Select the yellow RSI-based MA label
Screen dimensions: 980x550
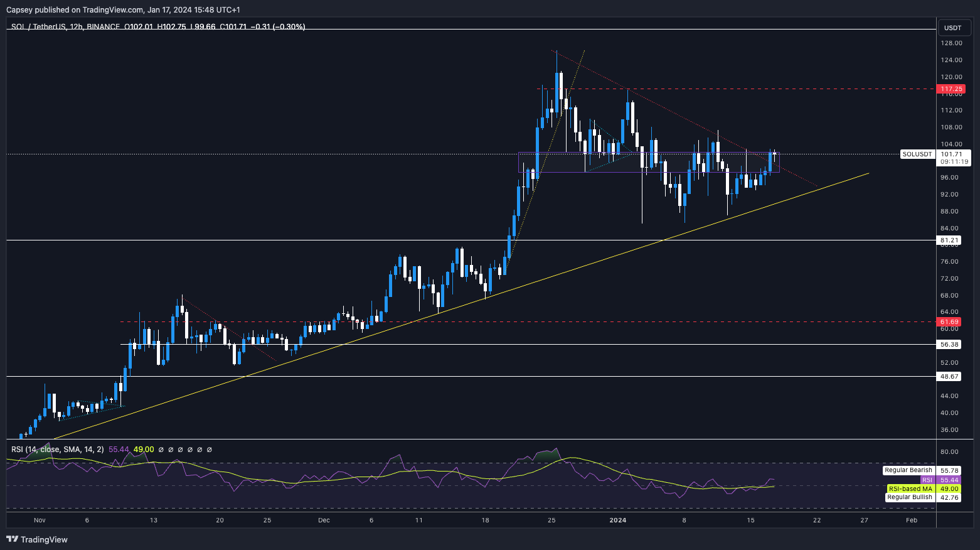(910, 488)
